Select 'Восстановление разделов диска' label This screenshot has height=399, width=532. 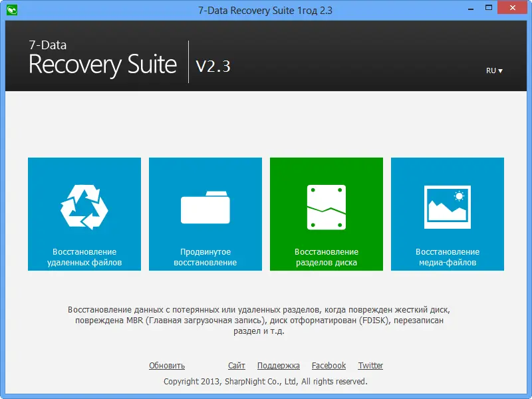point(327,257)
